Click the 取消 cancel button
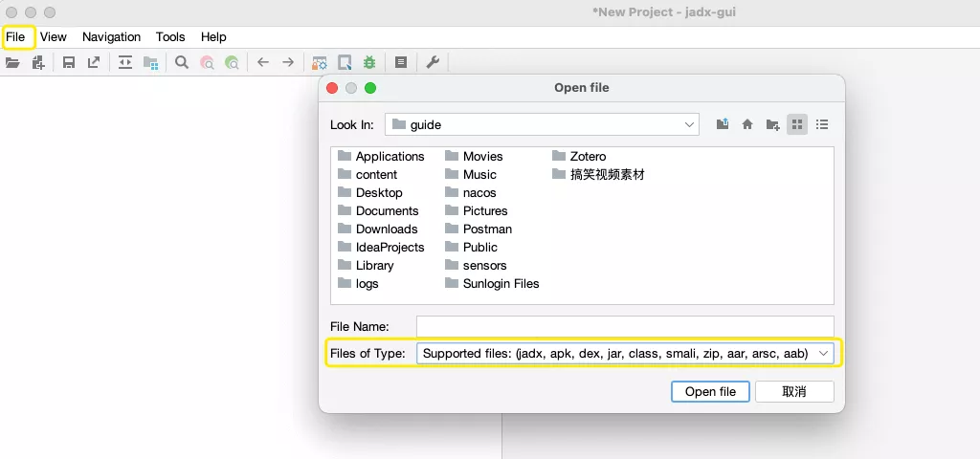This screenshot has width=980, height=459. 794,391
